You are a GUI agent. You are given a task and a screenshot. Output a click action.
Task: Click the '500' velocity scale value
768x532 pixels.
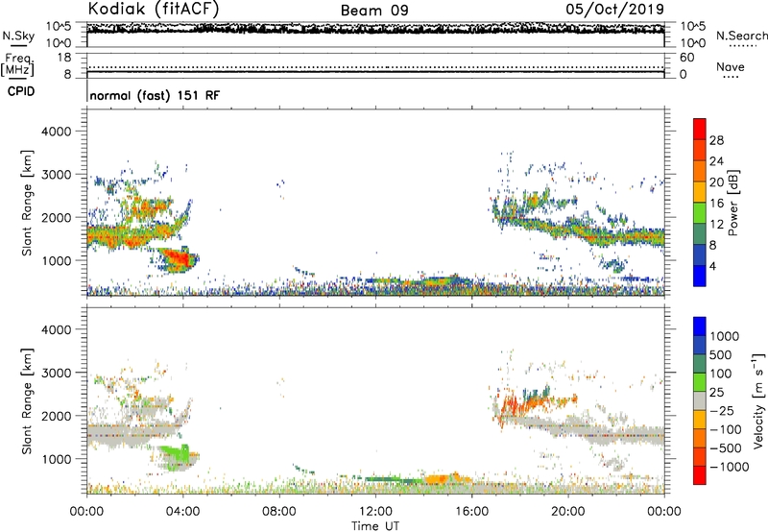(723, 355)
